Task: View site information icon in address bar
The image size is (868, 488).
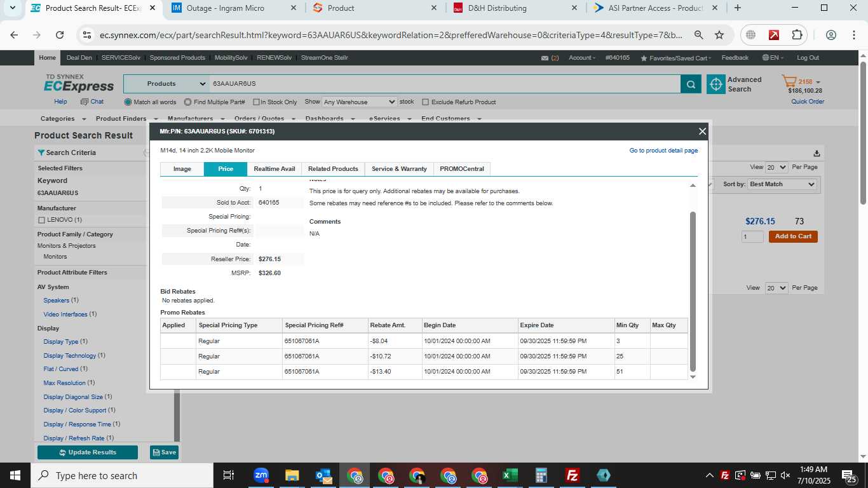Action: click(x=88, y=35)
